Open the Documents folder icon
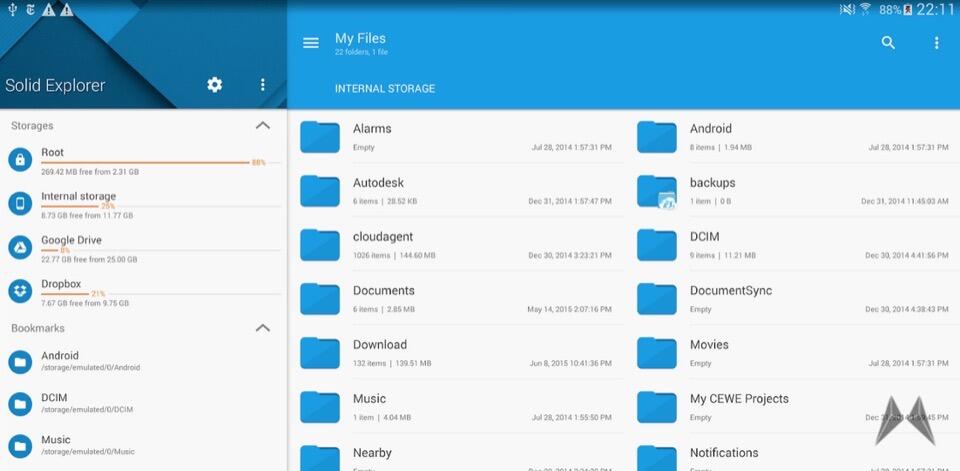 coord(320,299)
